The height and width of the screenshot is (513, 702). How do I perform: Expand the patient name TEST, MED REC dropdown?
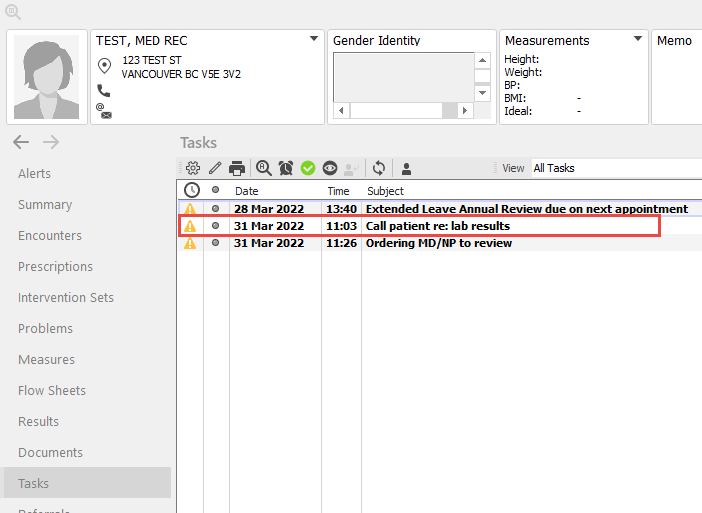[314, 40]
